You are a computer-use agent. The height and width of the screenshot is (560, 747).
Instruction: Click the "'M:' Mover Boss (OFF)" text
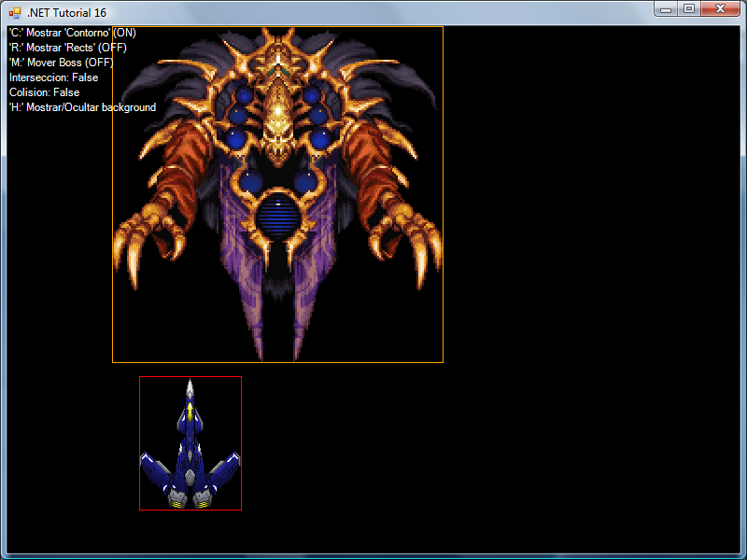(x=61, y=63)
